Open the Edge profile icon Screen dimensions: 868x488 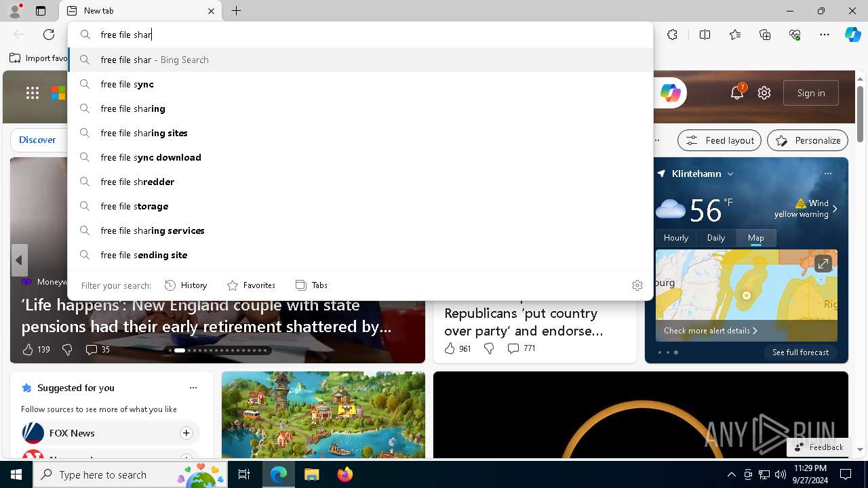tap(15, 11)
